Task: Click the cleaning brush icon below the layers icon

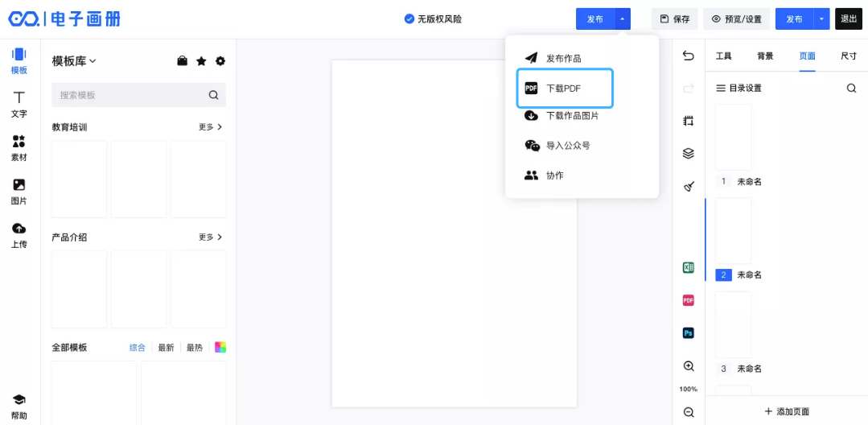Action: pyautogui.click(x=688, y=186)
